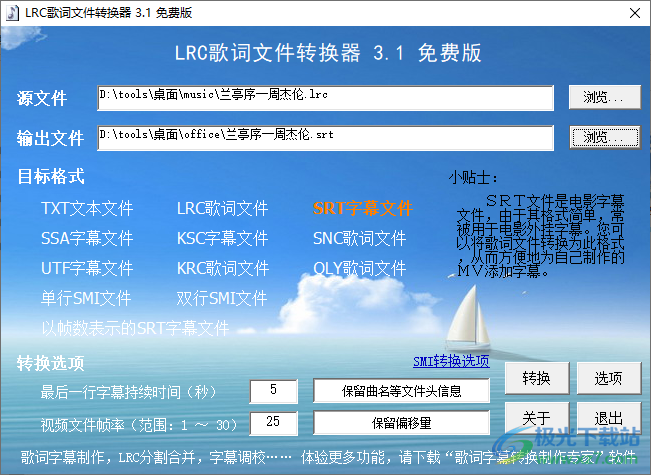Choose 双行SMI文件 format
The image size is (651, 475).
222,298
